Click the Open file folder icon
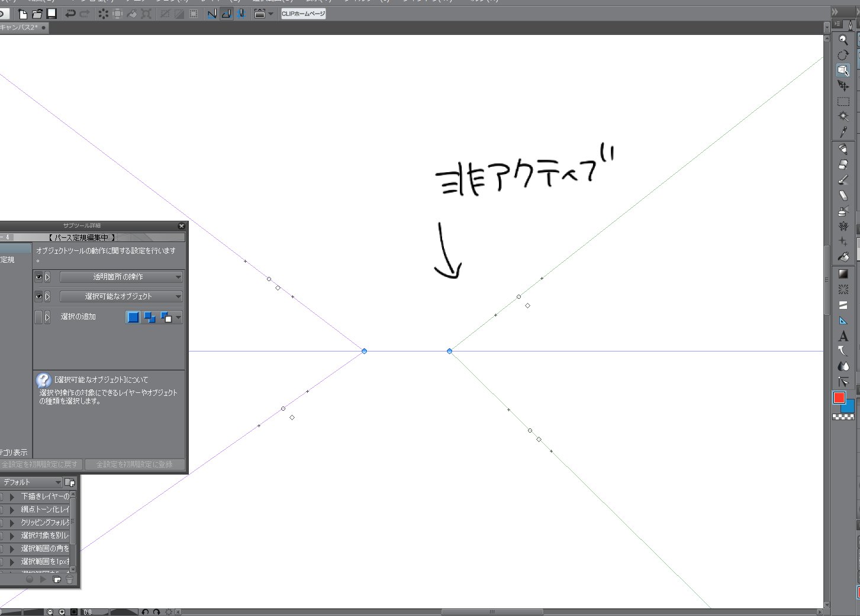The image size is (860, 616). point(37,14)
